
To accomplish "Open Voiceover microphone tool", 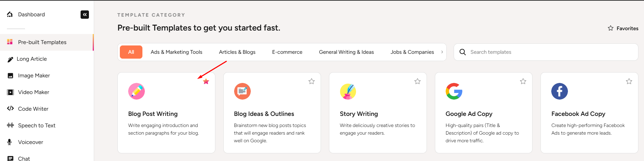I will point(10,142).
